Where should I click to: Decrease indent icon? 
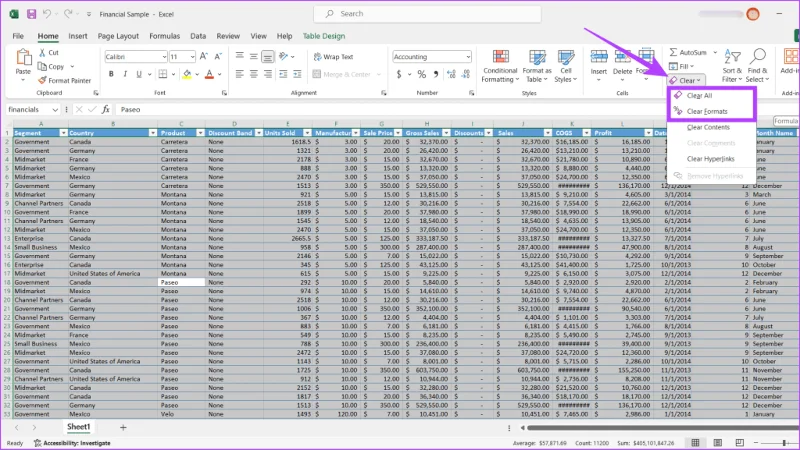(283, 74)
